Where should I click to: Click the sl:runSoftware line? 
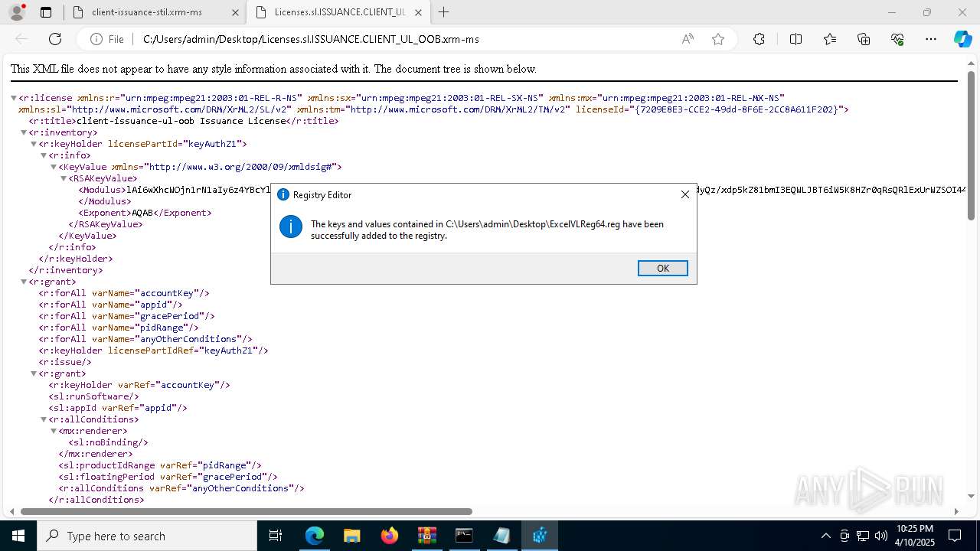(x=94, y=396)
